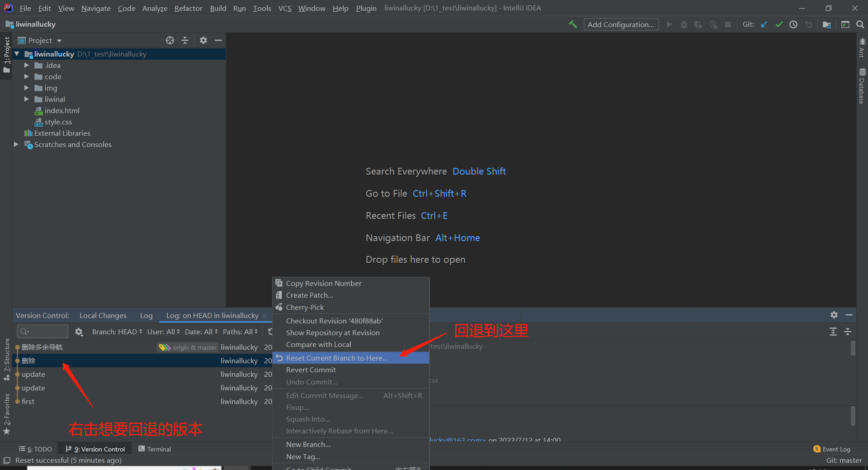Open the Project Structure icon

[x=827, y=24]
